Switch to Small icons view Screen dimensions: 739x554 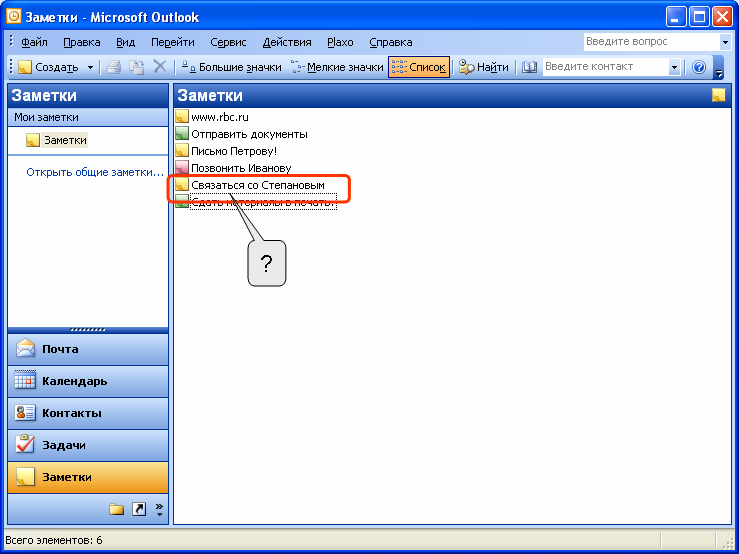point(337,67)
